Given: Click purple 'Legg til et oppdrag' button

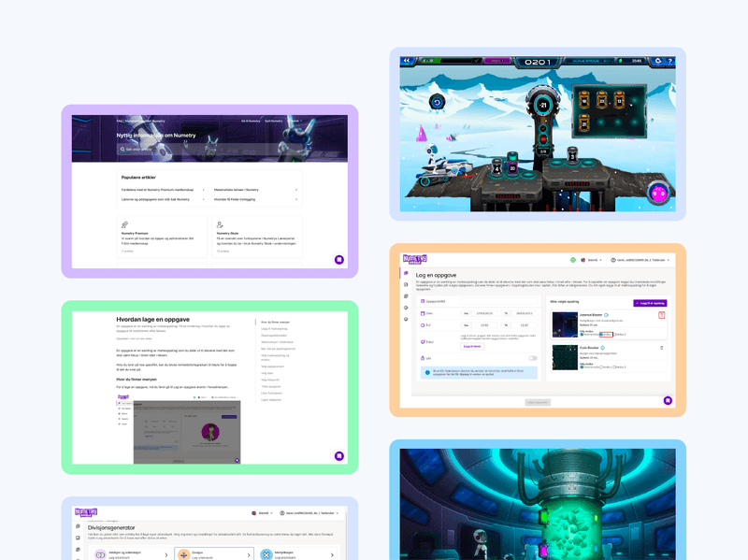Looking at the screenshot, I should [650, 303].
